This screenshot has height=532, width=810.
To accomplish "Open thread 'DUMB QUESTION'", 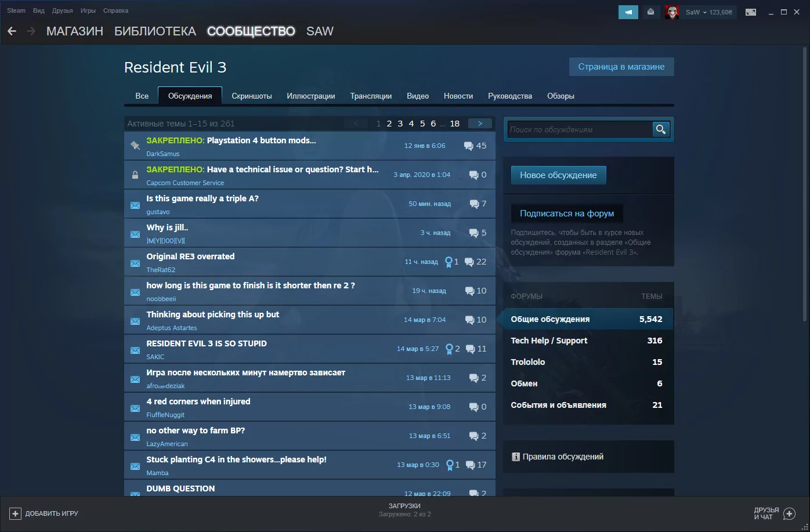I will 180,488.
